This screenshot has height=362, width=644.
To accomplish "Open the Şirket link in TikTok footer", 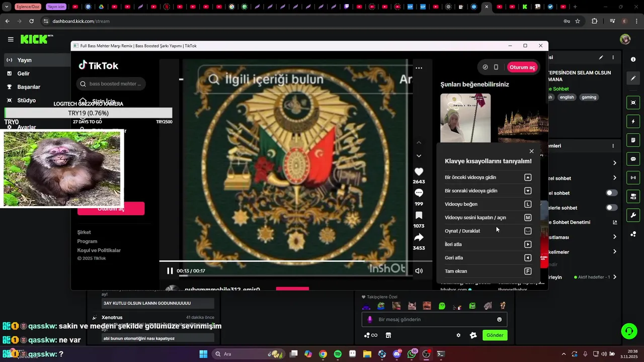I will point(84,232).
